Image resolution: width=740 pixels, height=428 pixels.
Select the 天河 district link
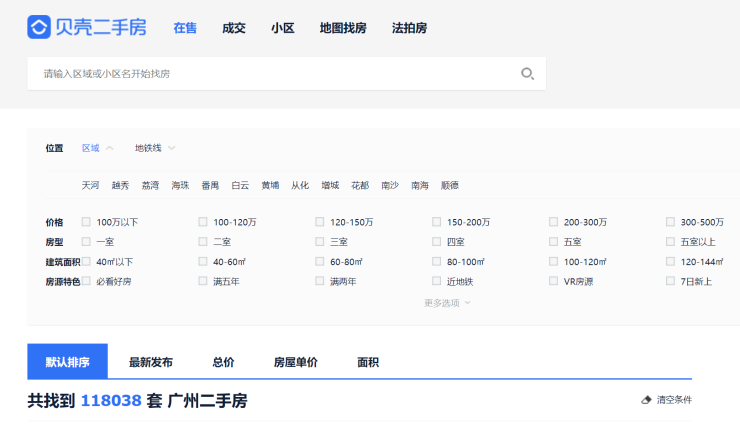coord(91,186)
